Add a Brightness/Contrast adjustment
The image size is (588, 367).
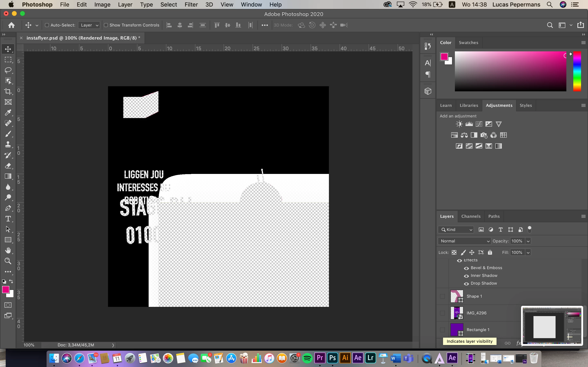coord(459,124)
